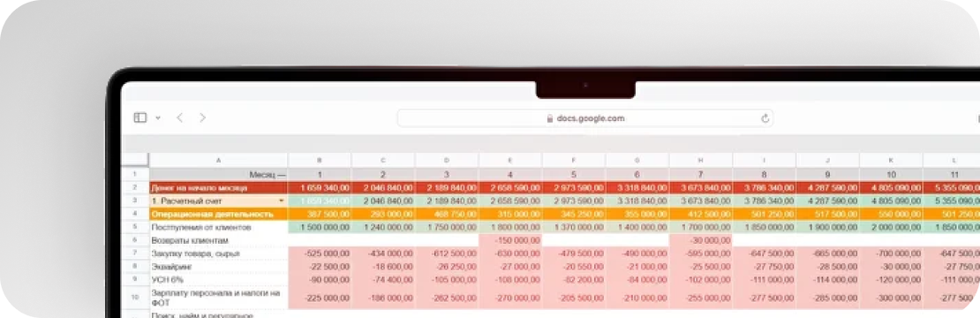Click the '-525 000,00' cell
This screenshot has height=318, width=980.
pyautogui.click(x=320, y=254)
